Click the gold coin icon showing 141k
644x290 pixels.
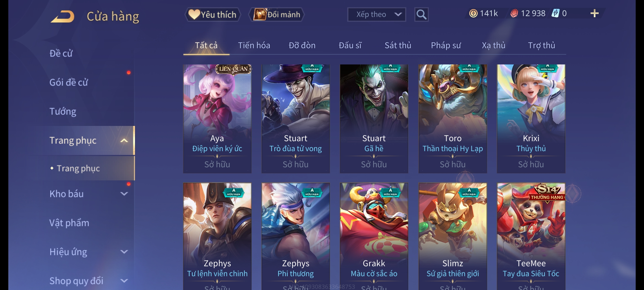473,13
